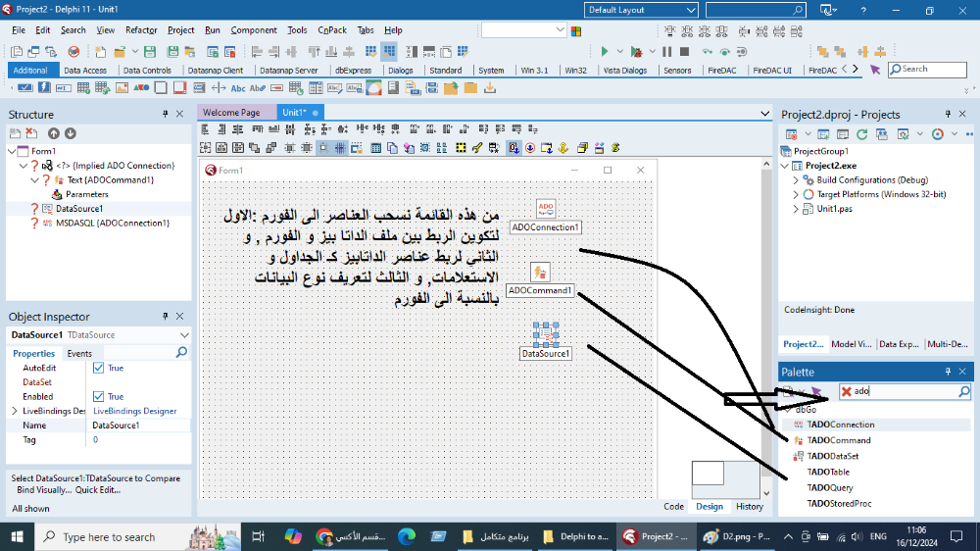Toggle the AutoEdit True checkbox
The height and width of the screenshot is (551, 980).
pos(98,368)
